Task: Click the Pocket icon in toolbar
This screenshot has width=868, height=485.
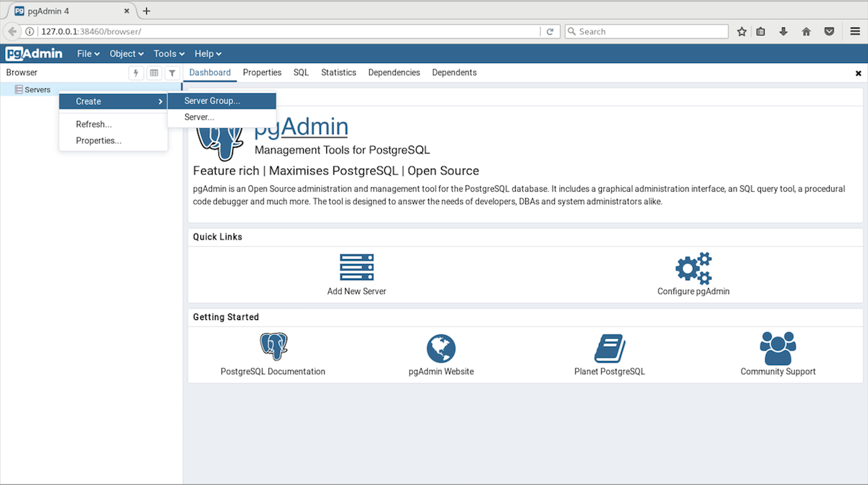Action: pos(830,32)
